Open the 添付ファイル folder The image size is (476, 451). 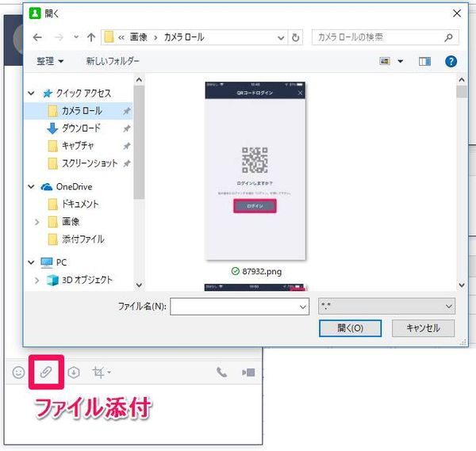tap(83, 239)
